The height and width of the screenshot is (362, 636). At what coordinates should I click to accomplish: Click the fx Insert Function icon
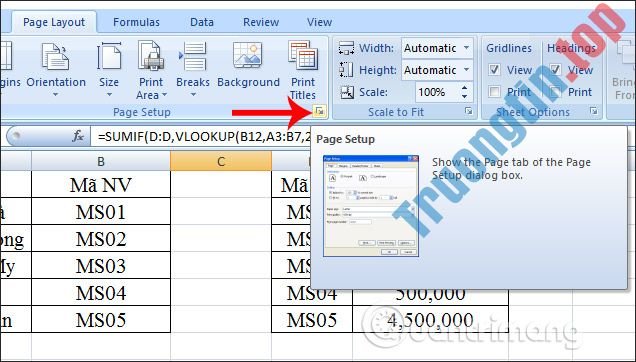pyautogui.click(x=78, y=136)
